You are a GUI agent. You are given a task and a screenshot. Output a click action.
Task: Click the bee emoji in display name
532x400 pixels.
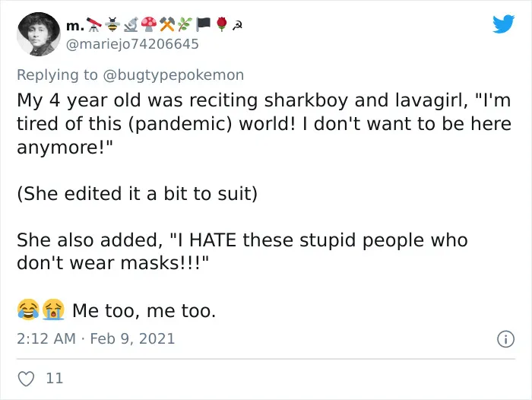pyautogui.click(x=112, y=24)
